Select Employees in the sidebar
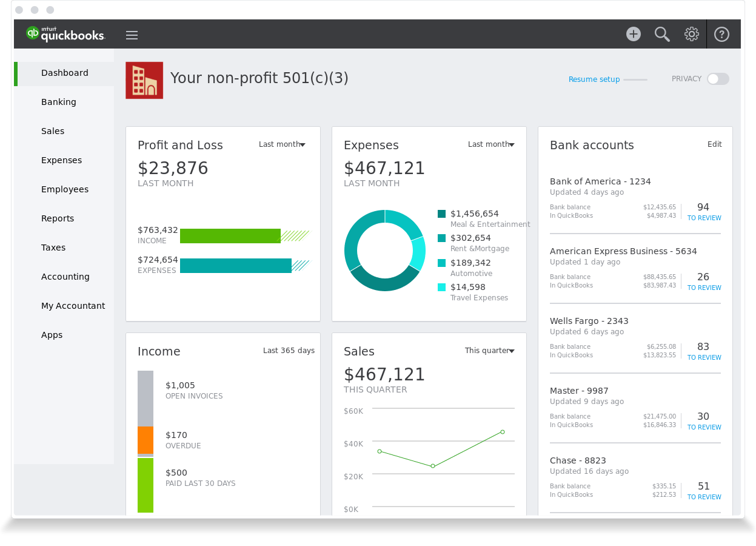This screenshot has height=546, width=756. 65,189
